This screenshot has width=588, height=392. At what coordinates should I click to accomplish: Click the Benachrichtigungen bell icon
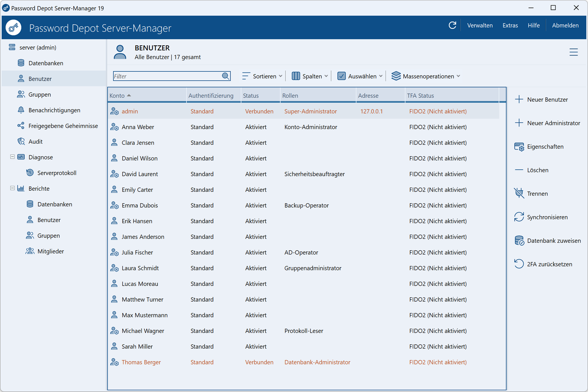tap(21, 110)
